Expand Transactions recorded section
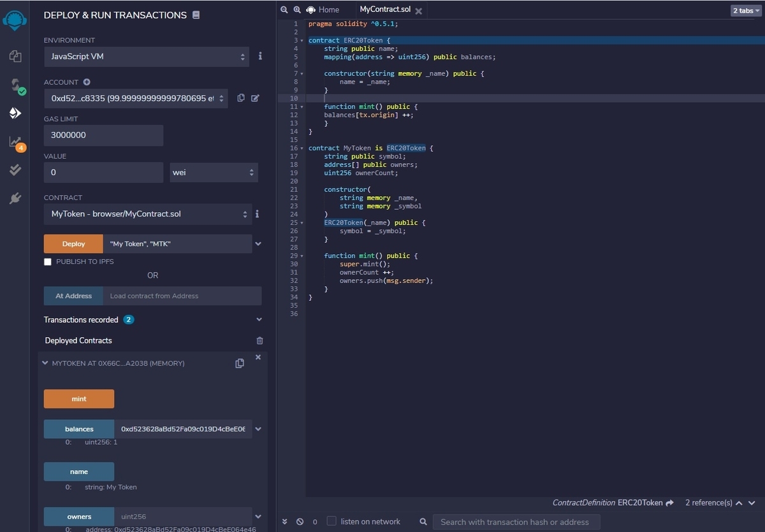 tap(259, 320)
